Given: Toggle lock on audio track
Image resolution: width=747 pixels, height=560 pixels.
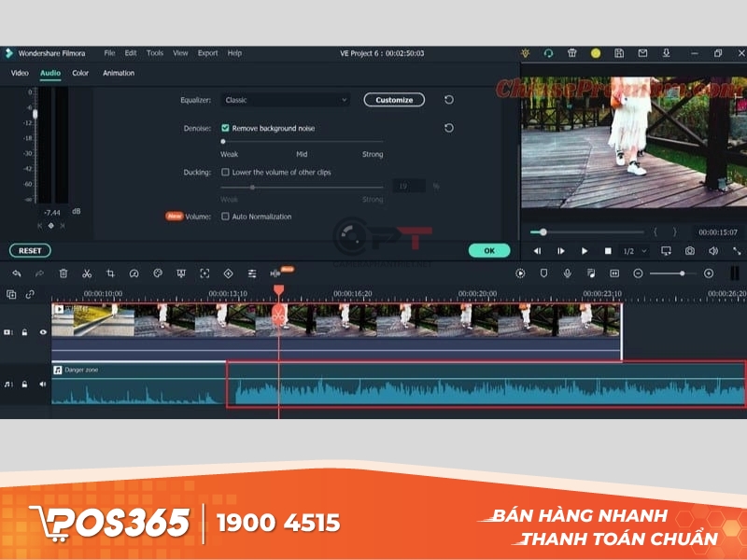Looking at the screenshot, I should tap(24, 385).
